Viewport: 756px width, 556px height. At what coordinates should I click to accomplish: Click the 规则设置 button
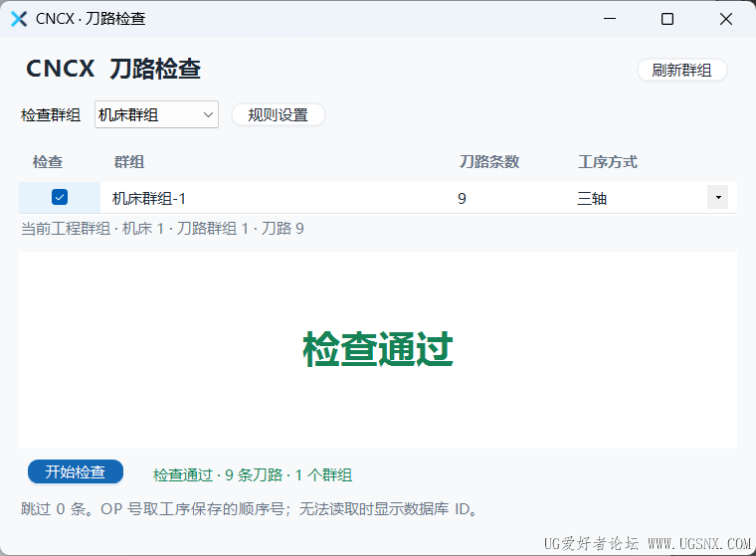point(279,115)
